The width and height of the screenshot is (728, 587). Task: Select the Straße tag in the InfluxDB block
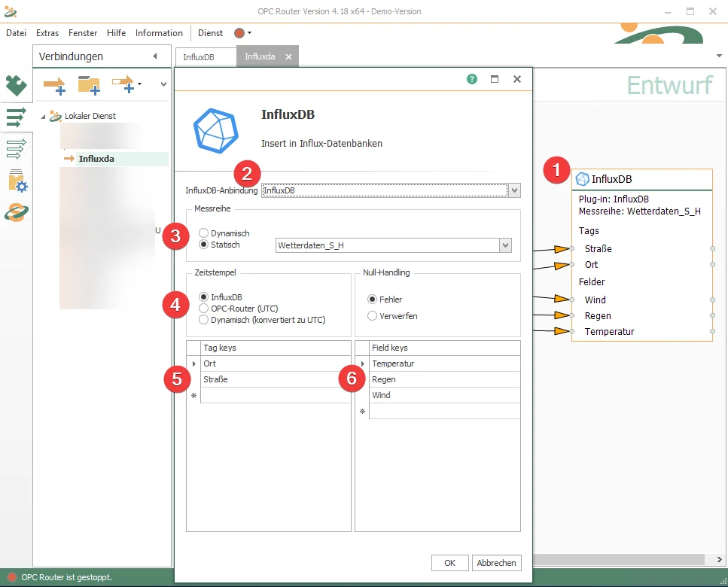click(x=598, y=248)
